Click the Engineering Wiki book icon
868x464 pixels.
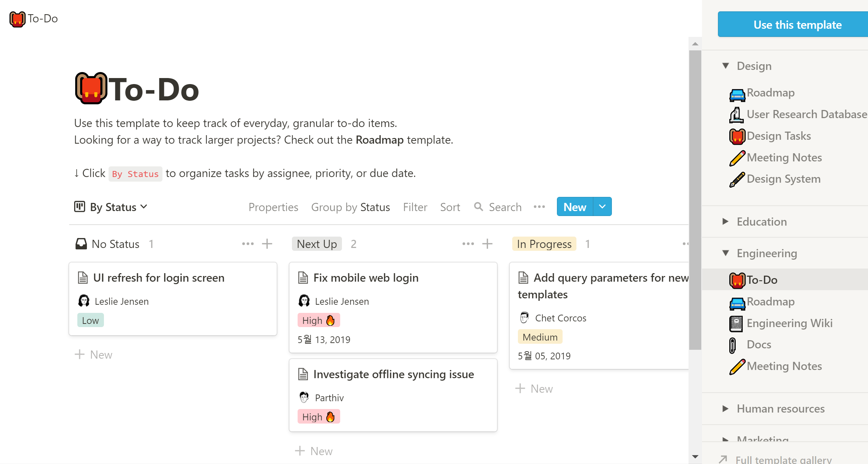pos(736,323)
